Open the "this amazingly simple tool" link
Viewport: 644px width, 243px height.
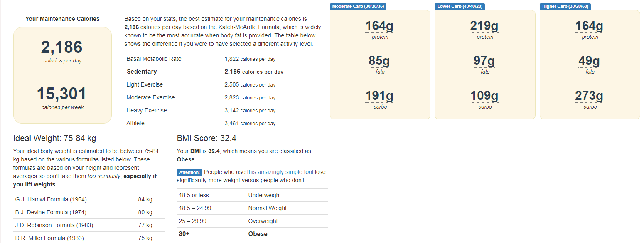(x=280, y=172)
